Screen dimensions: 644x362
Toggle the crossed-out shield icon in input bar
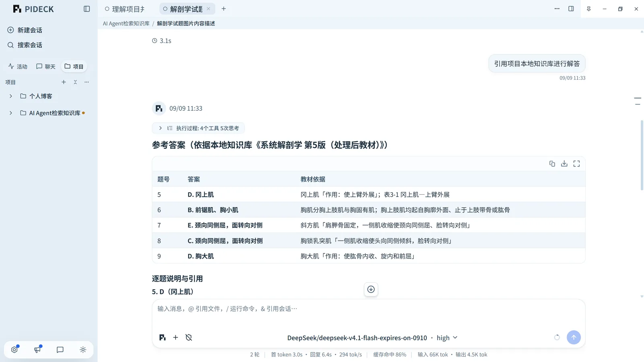coord(189,337)
